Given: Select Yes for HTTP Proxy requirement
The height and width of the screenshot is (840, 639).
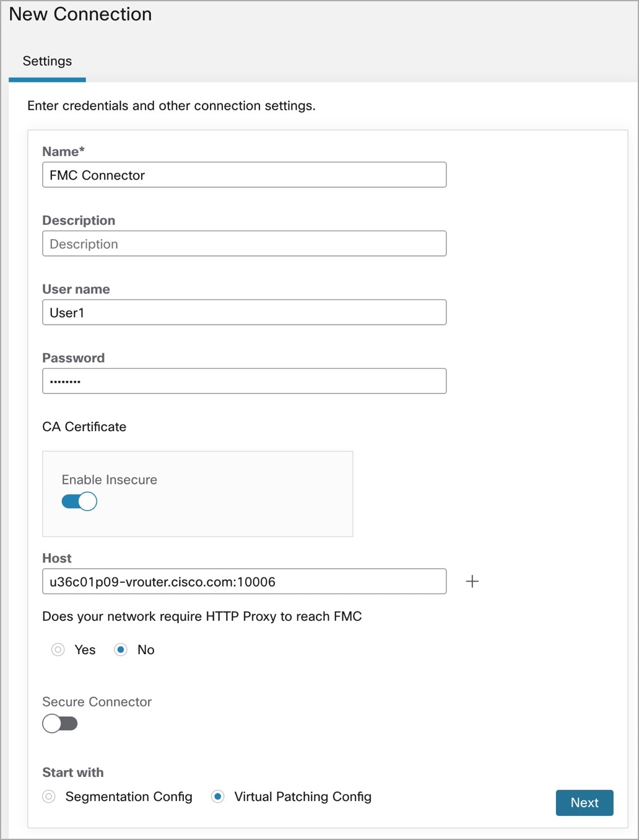Looking at the screenshot, I should (58, 649).
